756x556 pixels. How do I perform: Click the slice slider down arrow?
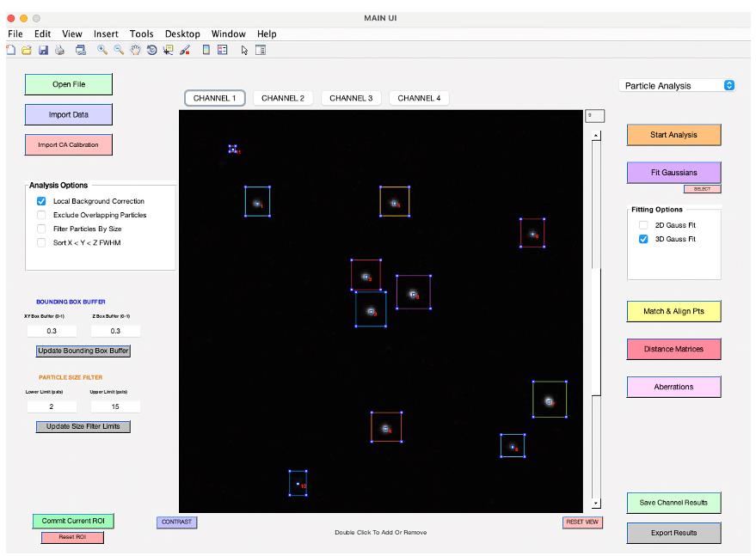click(596, 504)
